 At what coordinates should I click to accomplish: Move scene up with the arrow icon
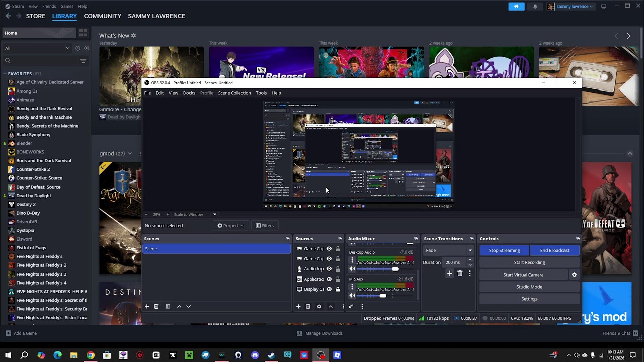pyautogui.click(x=179, y=306)
